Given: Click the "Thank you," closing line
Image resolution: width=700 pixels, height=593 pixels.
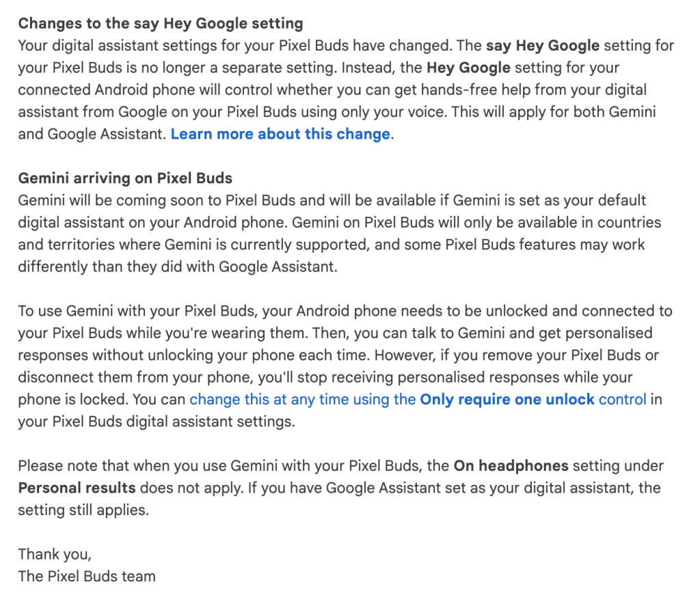Looking at the screenshot, I should (x=54, y=553).
